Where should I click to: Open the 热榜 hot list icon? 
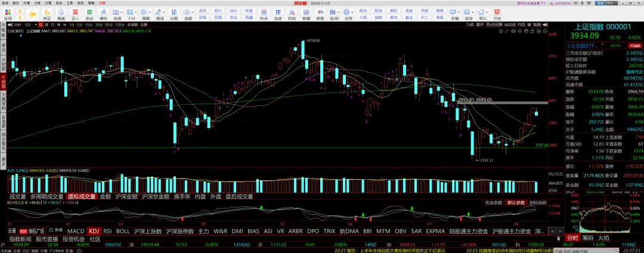(497, 14)
